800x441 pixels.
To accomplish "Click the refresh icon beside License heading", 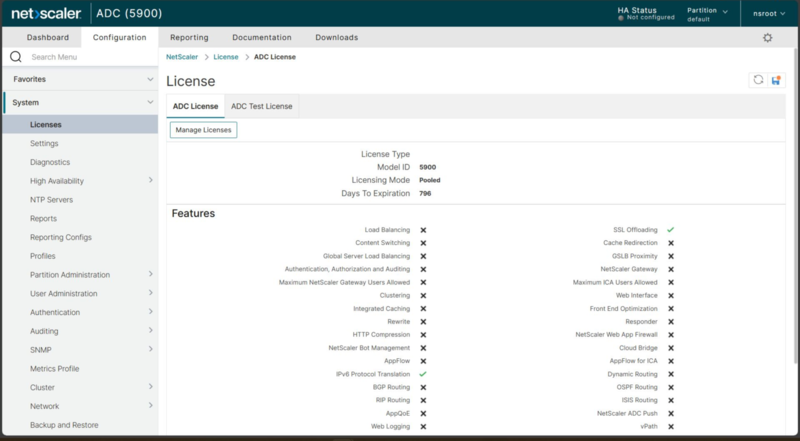I will tap(758, 80).
